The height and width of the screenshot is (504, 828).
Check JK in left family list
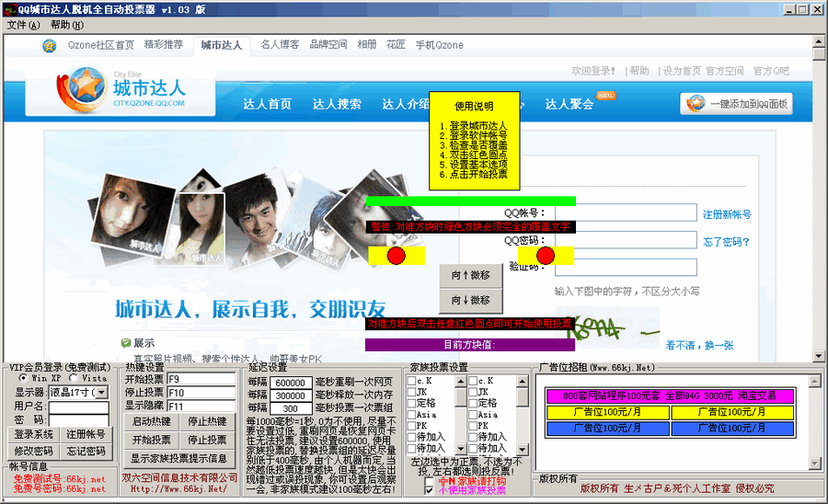[x=411, y=392]
